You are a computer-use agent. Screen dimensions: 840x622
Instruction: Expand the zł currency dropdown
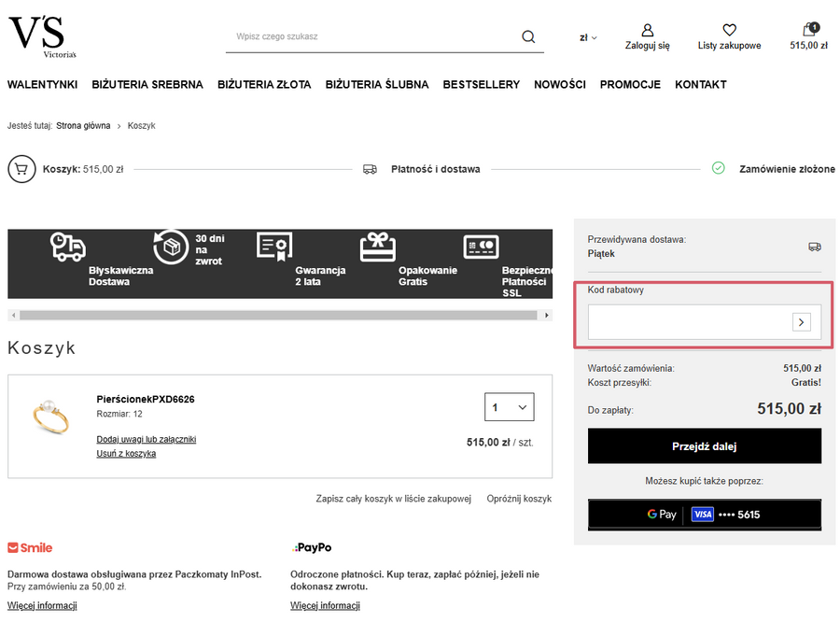coord(588,38)
